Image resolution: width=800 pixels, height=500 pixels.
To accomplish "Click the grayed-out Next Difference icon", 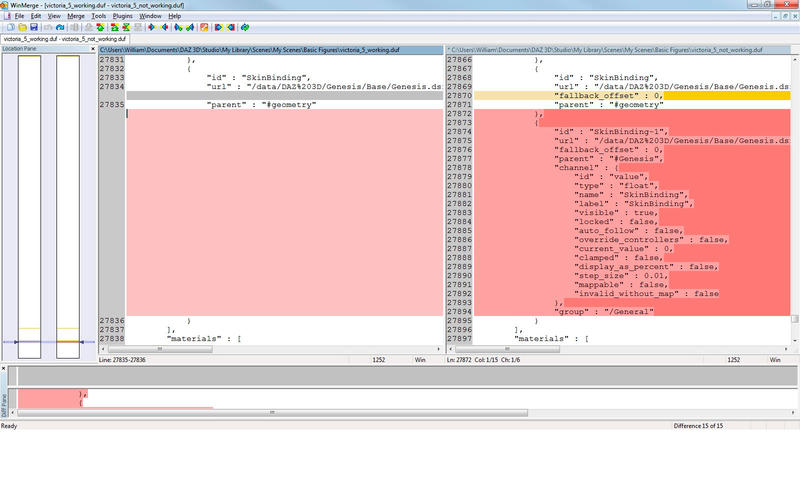I will 89,27.
